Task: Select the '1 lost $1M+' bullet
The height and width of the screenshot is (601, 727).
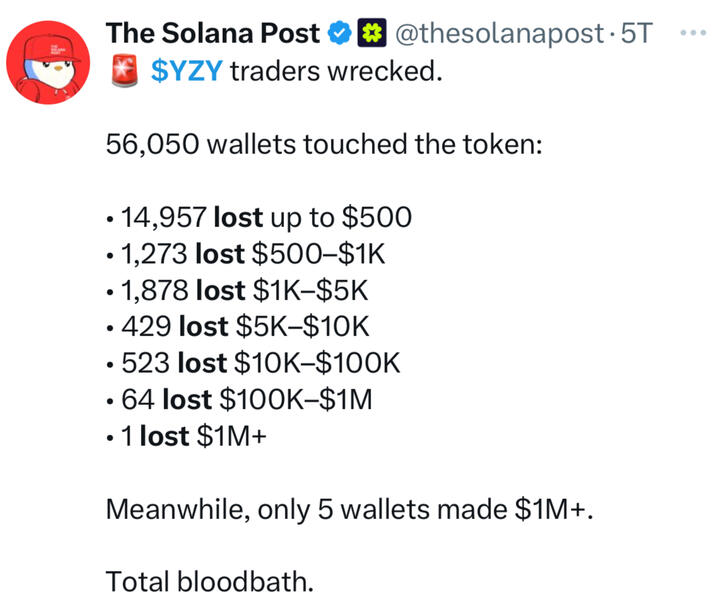Action: pyautogui.click(x=186, y=437)
